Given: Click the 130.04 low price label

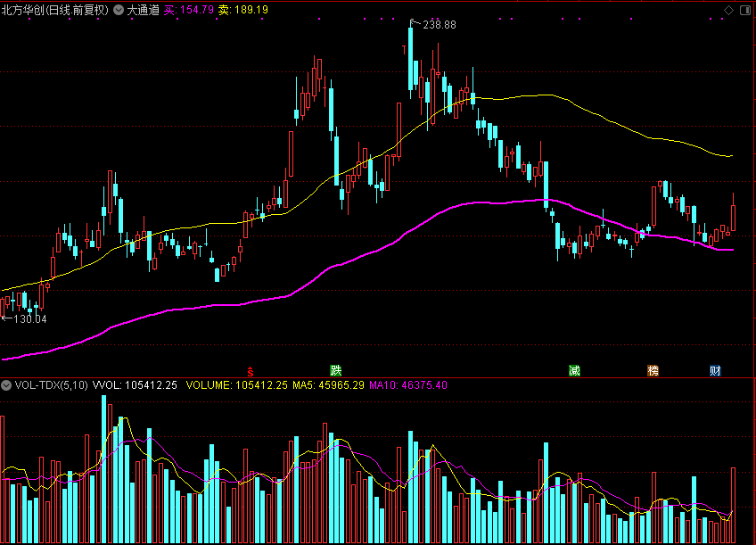Looking at the screenshot, I should tap(30, 318).
